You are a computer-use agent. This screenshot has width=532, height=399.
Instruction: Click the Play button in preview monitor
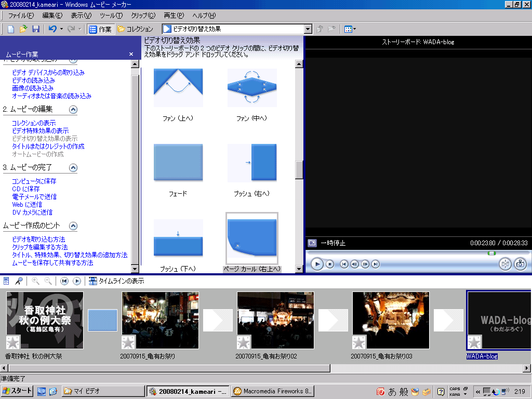point(317,264)
